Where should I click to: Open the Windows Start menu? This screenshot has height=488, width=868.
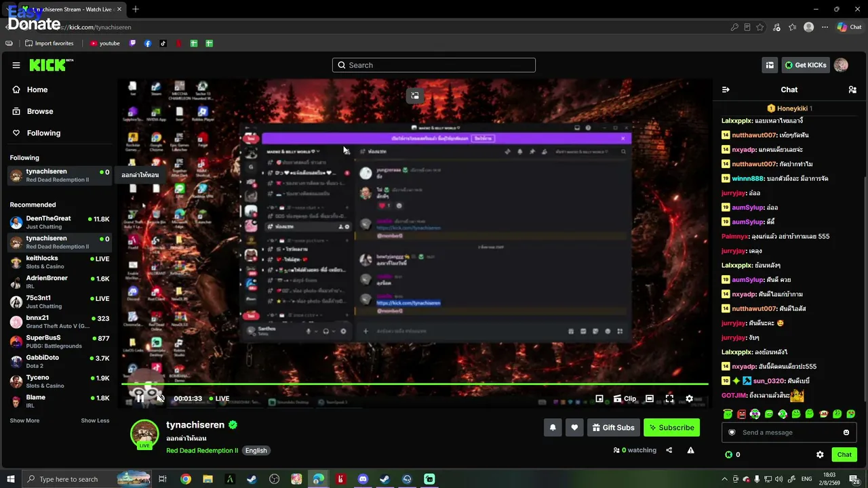tap(10, 479)
